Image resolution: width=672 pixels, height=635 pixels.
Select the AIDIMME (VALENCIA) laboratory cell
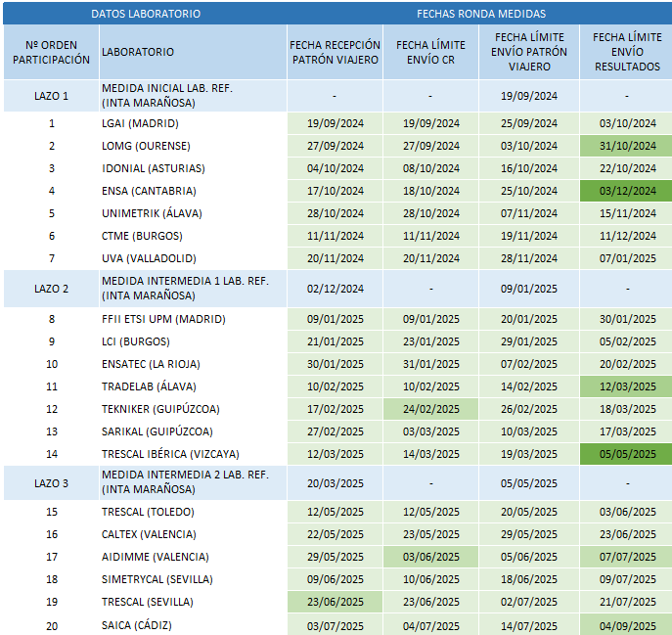[156, 557]
